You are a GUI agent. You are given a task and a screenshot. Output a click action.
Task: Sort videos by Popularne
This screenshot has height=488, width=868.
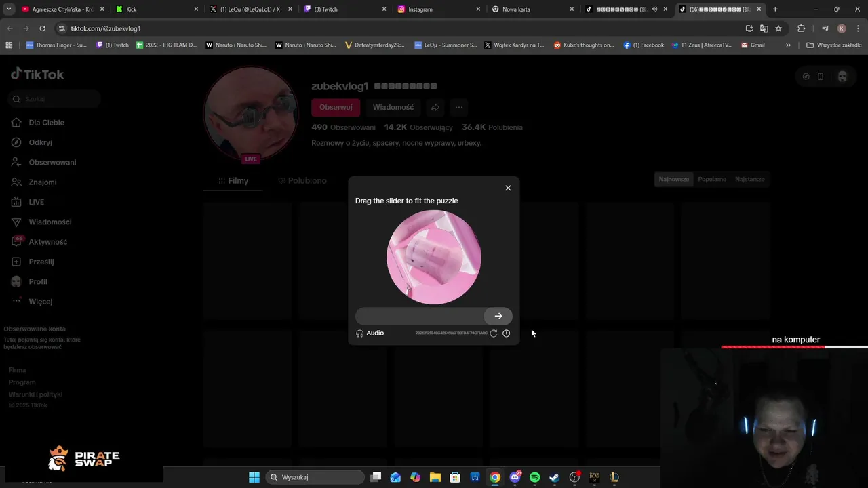[712, 179]
